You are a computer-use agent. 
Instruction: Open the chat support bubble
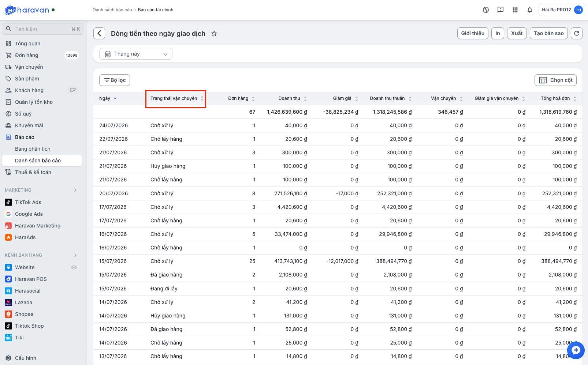coord(576,350)
